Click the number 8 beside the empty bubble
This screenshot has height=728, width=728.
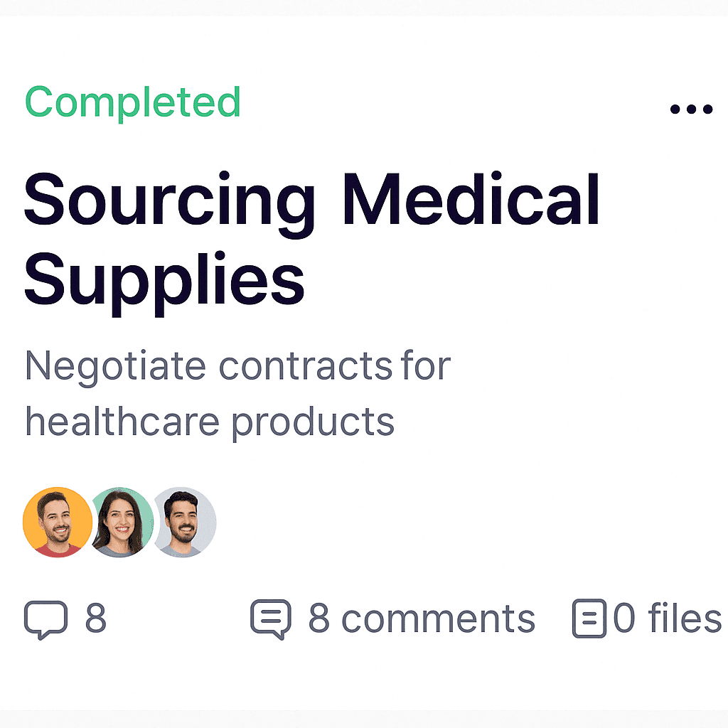(x=96, y=619)
